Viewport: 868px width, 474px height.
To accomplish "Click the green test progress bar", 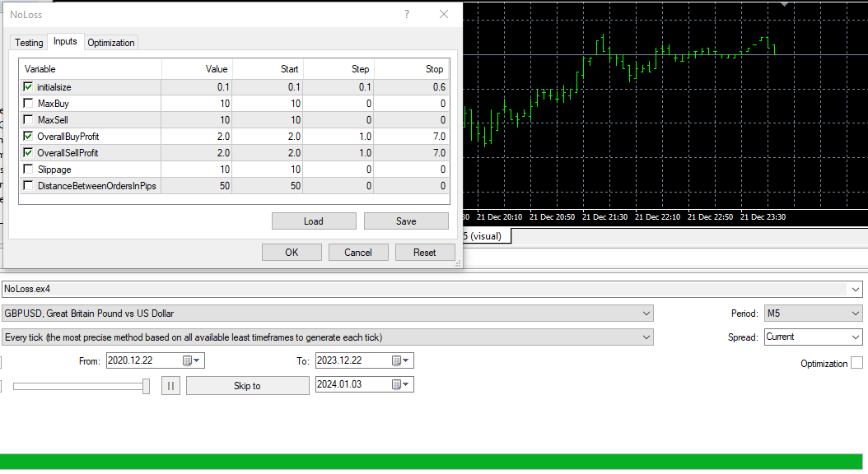I will click(432, 462).
